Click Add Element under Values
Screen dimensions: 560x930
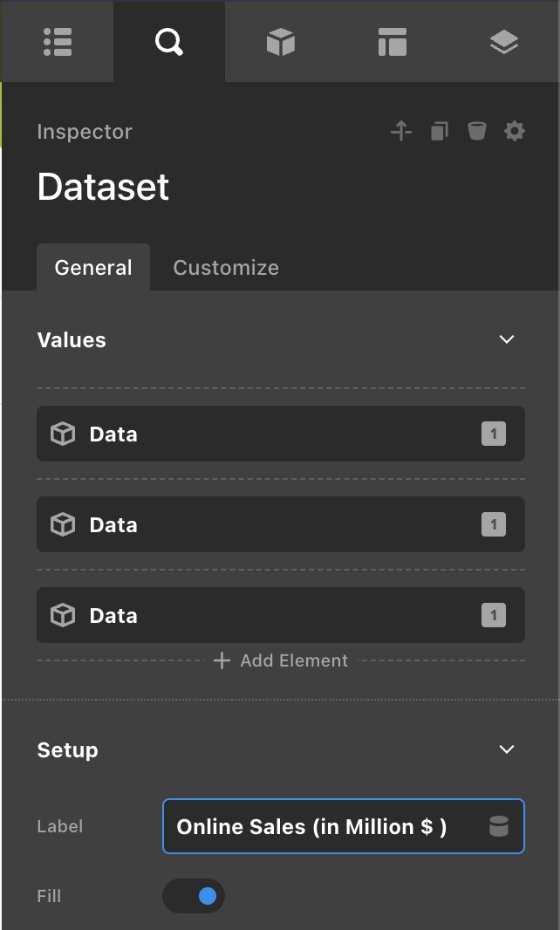point(281,660)
